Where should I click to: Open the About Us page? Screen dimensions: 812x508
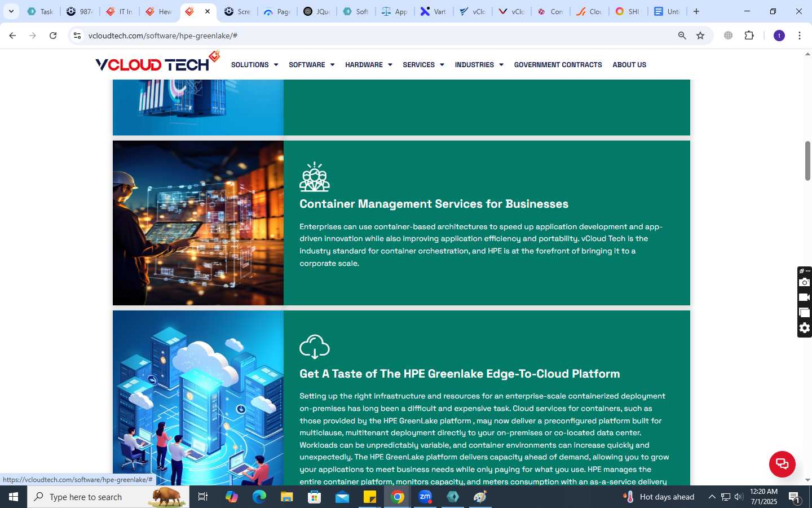pos(629,65)
